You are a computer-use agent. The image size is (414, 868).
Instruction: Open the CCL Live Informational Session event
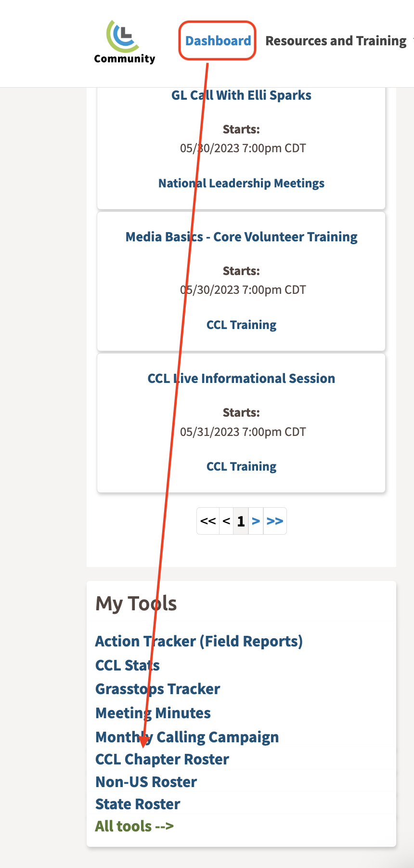pos(241,379)
